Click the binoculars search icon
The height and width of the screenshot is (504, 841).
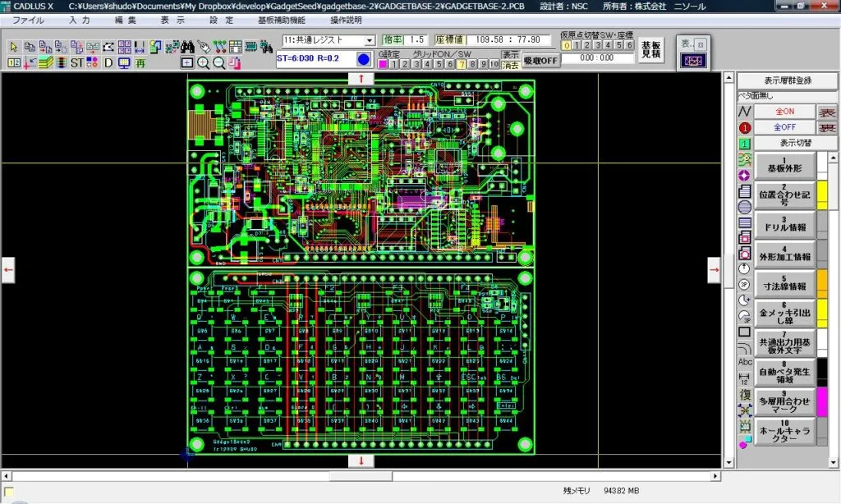(x=188, y=47)
